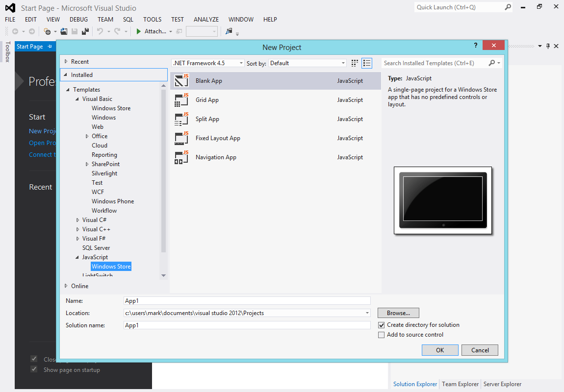Open the FILE menu
The image size is (564, 392).
pyautogui.click(x=10, y=20)
